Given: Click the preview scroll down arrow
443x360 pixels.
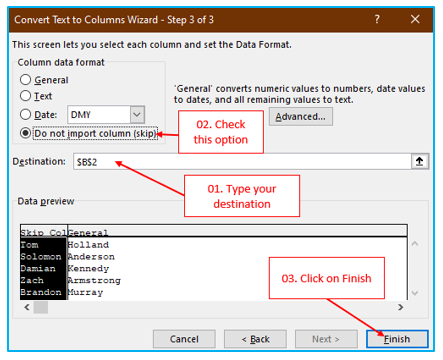Looking at the screenshot, I should pyautogui.click(x=415, y=293).
